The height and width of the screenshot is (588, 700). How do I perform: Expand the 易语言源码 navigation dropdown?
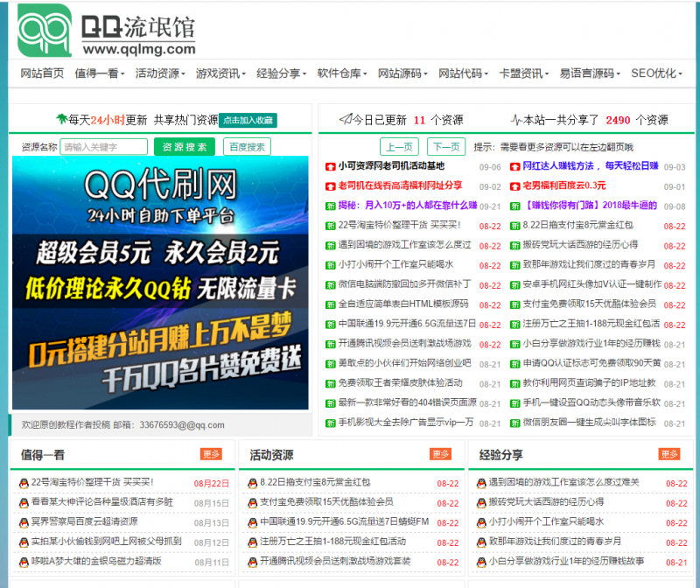tap(590, 73)
